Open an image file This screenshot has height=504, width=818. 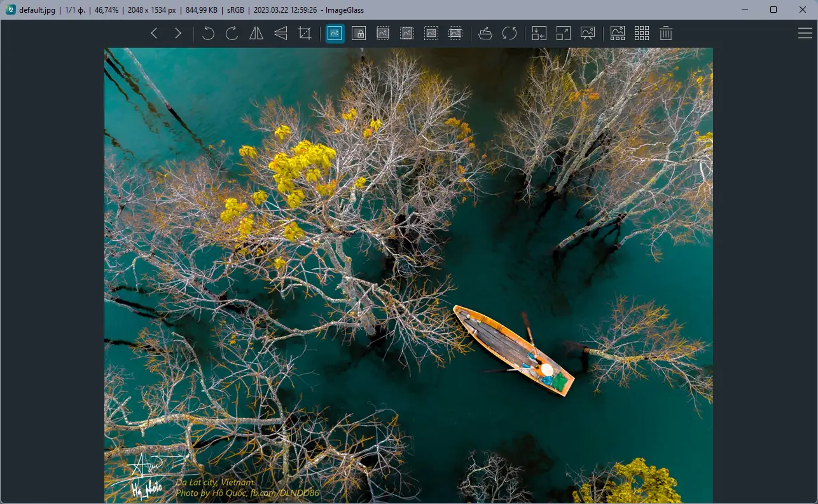(485, 34)
